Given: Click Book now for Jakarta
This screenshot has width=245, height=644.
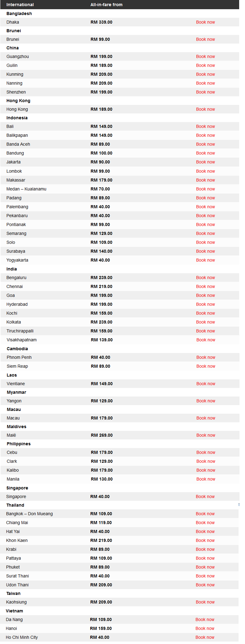Looking at the screenshot, I should pos(205,162).
